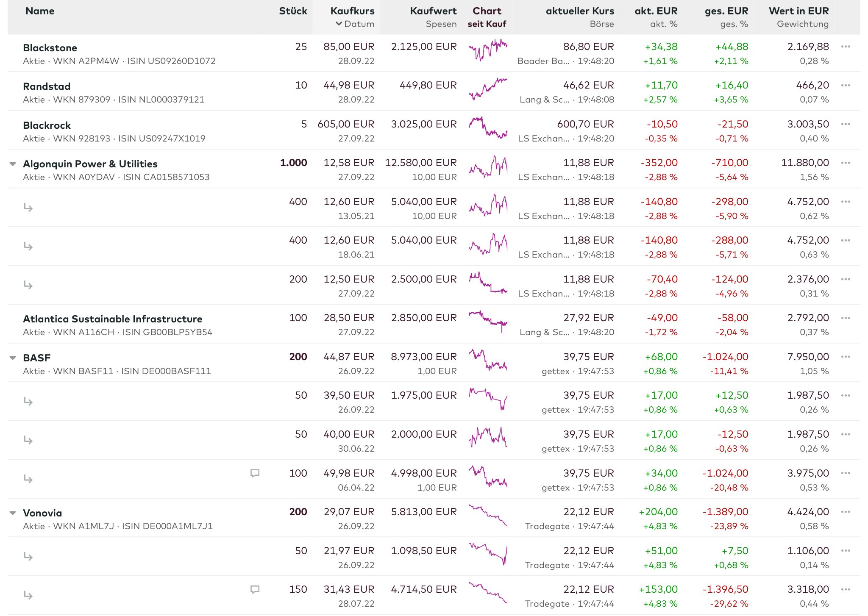Image resolution: width=868 pixels, height=616 pixels.
Task: Open the three-dot menu for Randstad
Action: (x=845, y=85)
